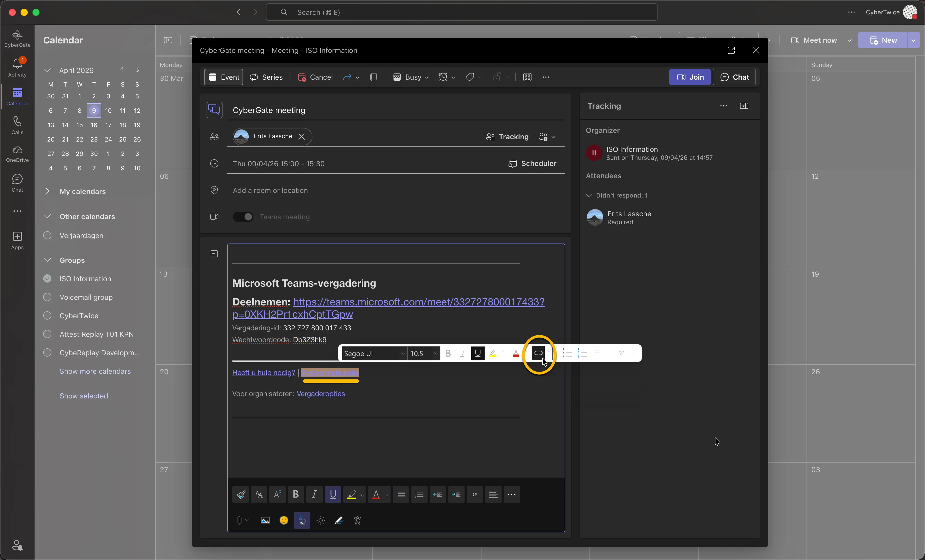925x560 pixels.
Task: Open more options in the event toolbar
Action: 546,77
